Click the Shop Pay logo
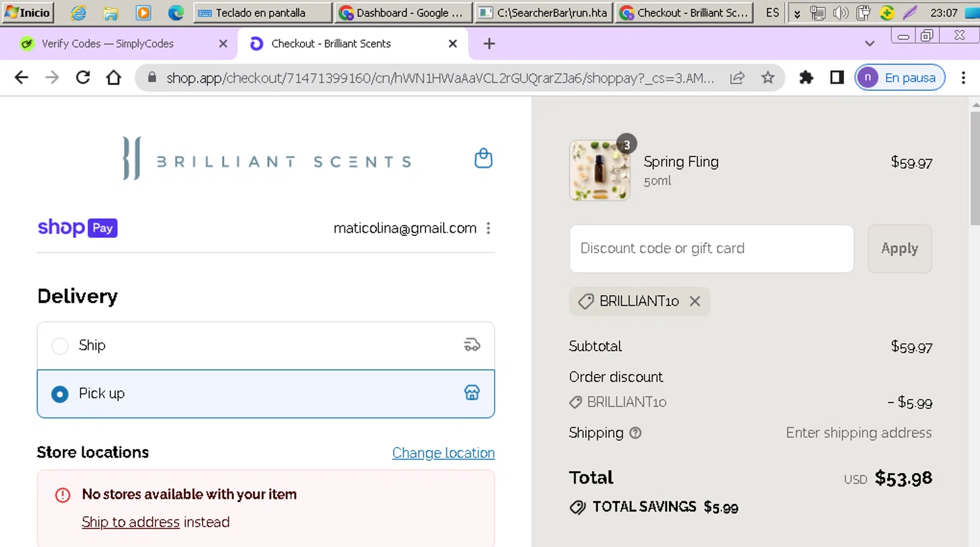The width and height of the screenshot is (980, 547). tap(77, 227)
